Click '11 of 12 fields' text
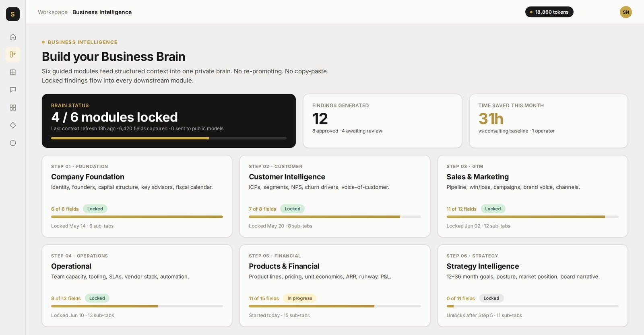The height and width of the screenshot is (335, 644). [x=461, y=209]
